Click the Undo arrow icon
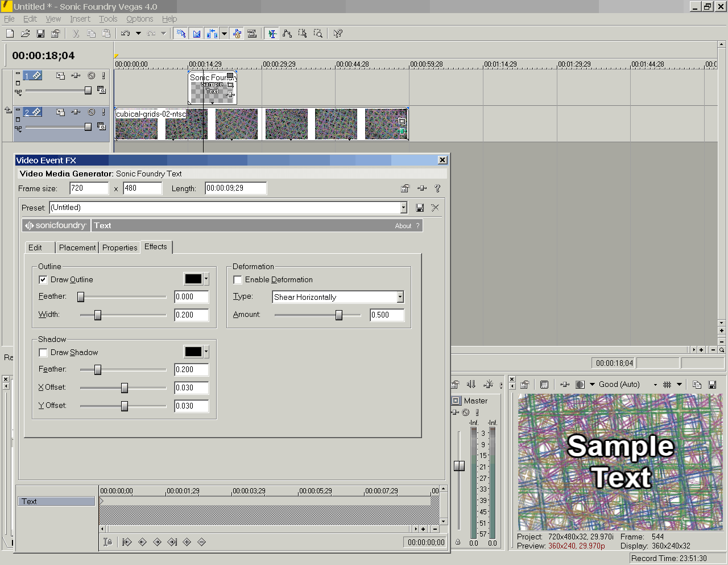This screenshot has width=728, height=565. pos(126,34)
